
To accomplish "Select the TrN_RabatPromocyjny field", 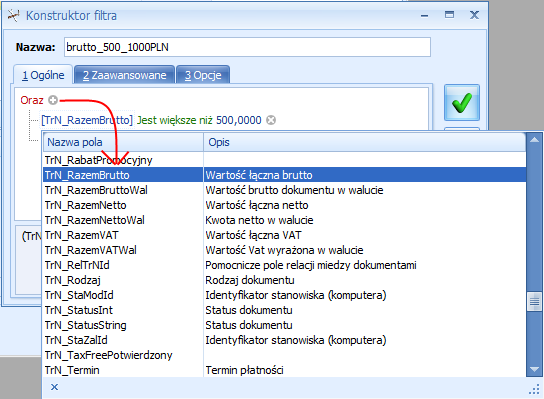I will [99, 160].
